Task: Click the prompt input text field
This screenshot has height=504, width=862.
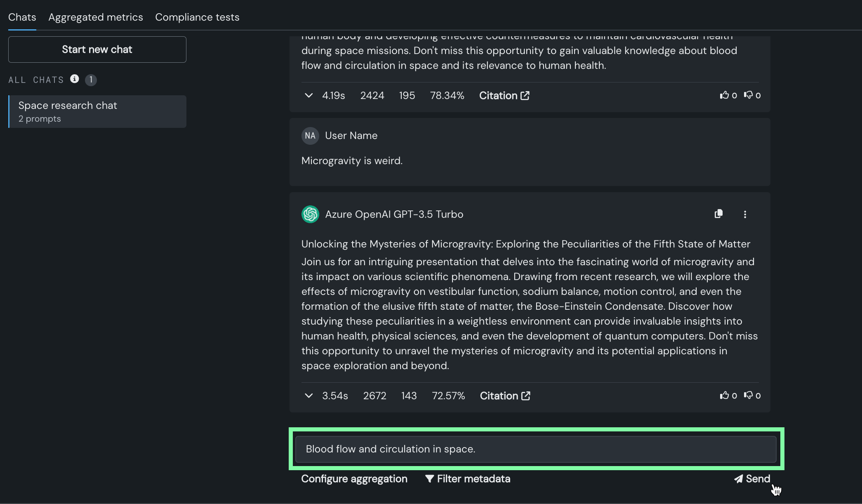Action: (x=536, y=449)
